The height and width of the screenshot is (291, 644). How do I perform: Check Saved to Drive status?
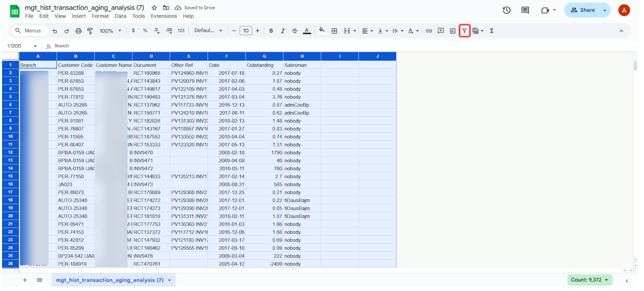[195, 8]
